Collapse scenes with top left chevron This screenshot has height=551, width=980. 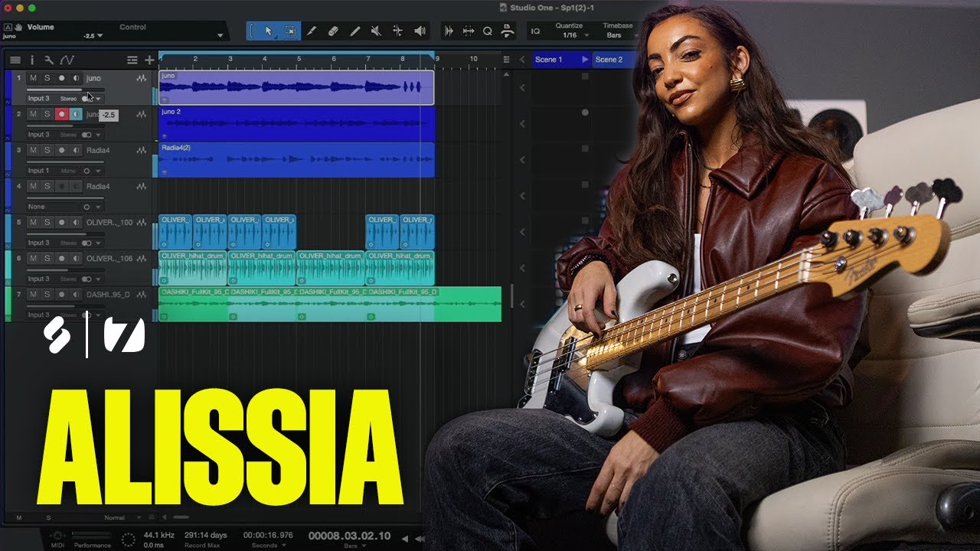tap(522, 59)
